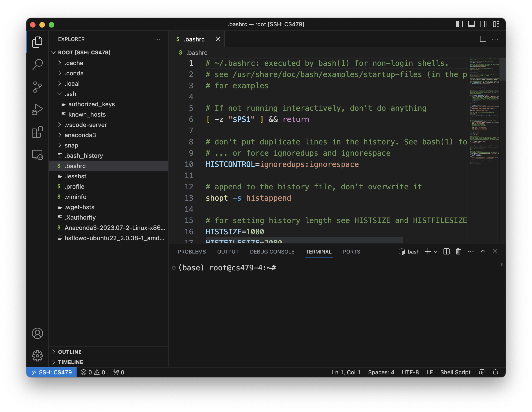Kill terminal with trash icon
The height and width of the screenshot is (412, 532).
[458, 252]
